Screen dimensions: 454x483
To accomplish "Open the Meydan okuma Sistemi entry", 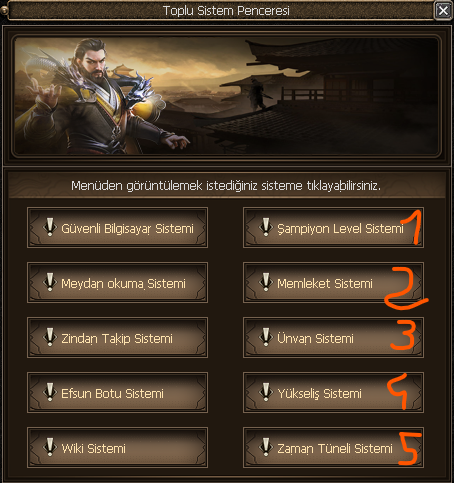I will pos(117,282).
